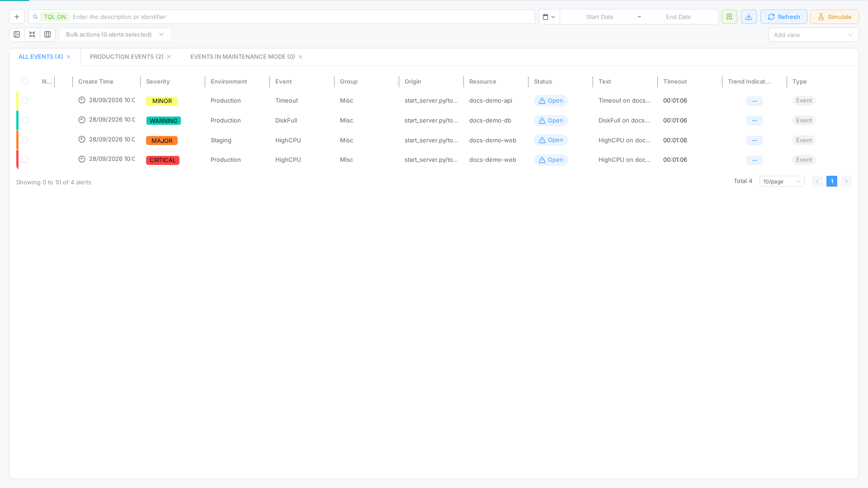Go to the previous page arrow
This screenshot has height=488, width=868.
tap(817, 181)
